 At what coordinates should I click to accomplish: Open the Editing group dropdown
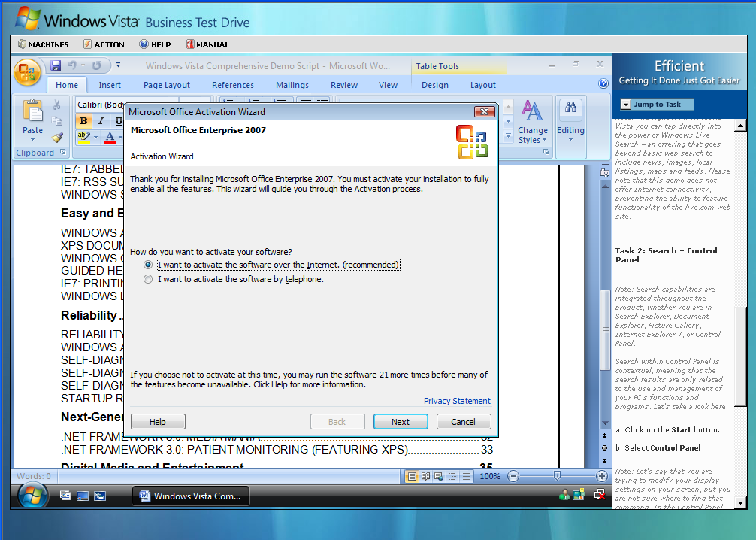pos(570,122)
